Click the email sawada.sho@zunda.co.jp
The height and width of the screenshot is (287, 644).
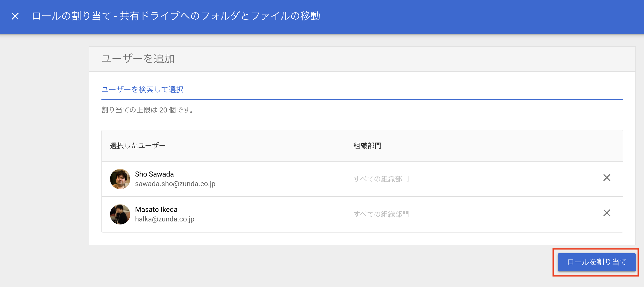pos(175,184)
